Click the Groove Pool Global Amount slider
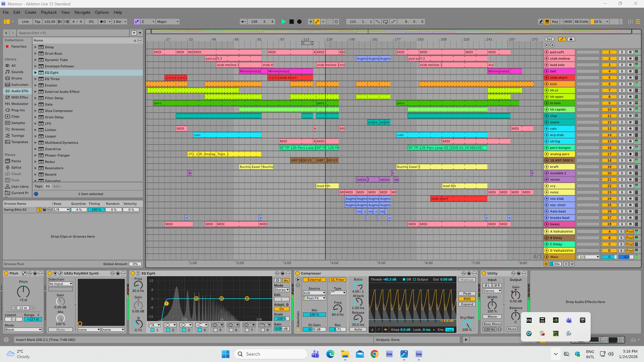The width and height of the screenshot is (644, 362). point(135,264)
